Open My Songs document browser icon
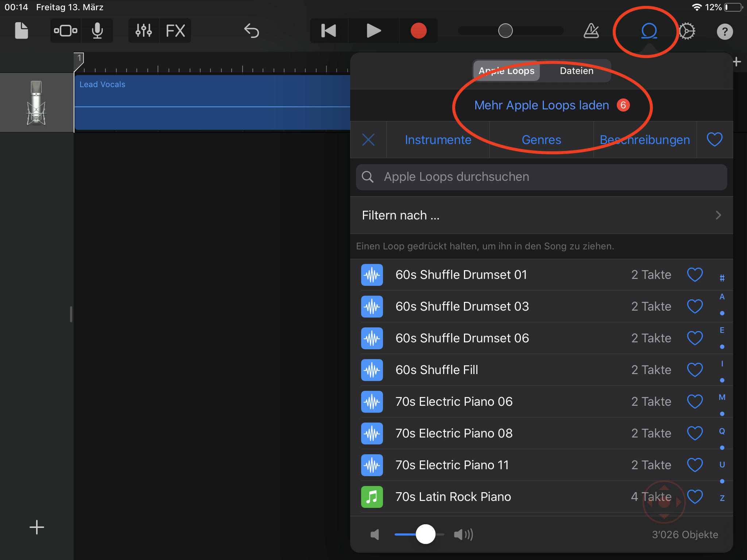 (x=21, y=31)
